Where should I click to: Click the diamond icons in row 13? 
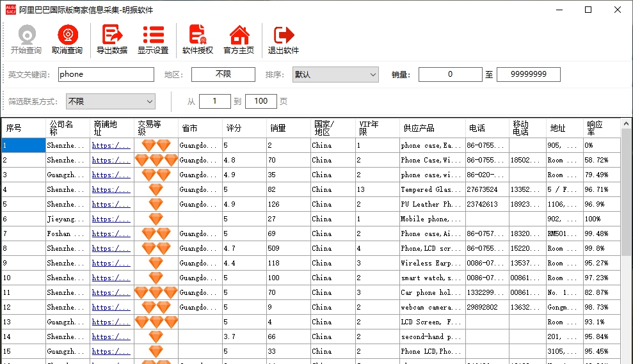tap(156, 322)
